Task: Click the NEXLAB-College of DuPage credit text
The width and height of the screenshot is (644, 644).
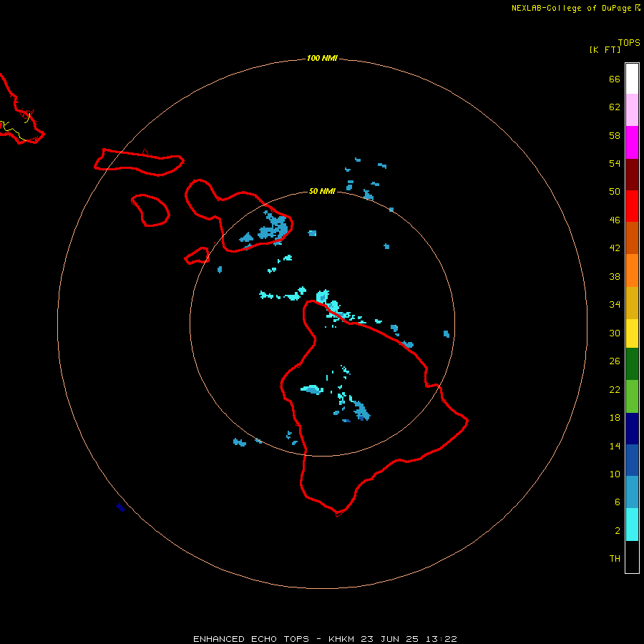Action: click(x=571, y=8)
